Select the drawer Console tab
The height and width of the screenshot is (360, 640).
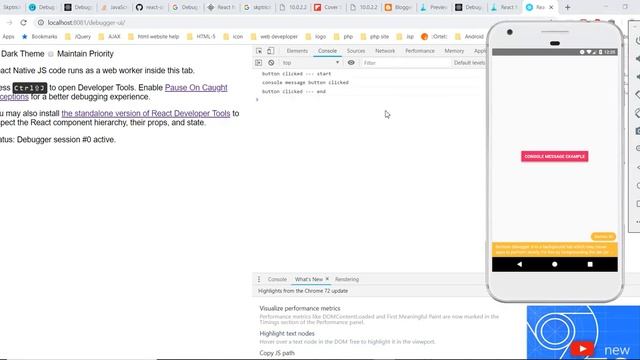[277, 279]
